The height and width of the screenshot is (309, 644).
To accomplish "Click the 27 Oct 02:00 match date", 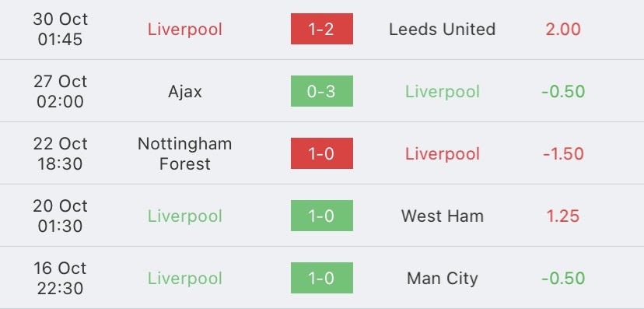I will 61,91.
